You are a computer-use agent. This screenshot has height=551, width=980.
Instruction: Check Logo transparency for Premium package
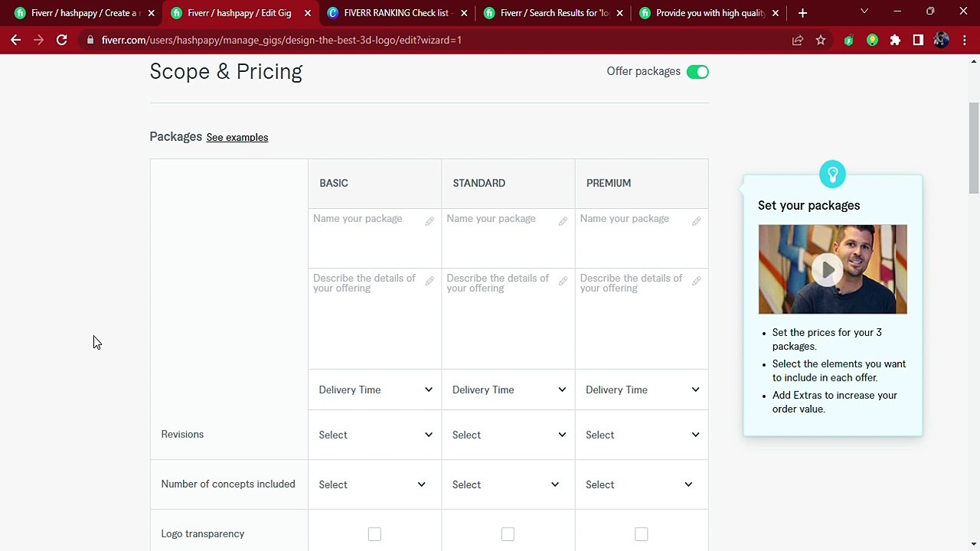click(642, 534)
